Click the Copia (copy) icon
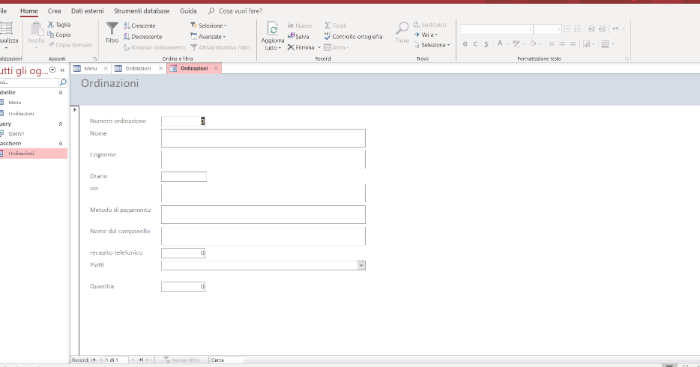 tap(50, 34)
